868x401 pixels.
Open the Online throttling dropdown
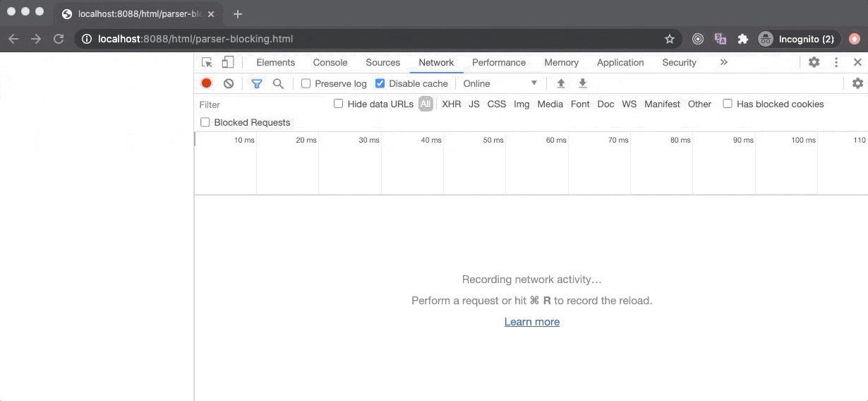500,83
